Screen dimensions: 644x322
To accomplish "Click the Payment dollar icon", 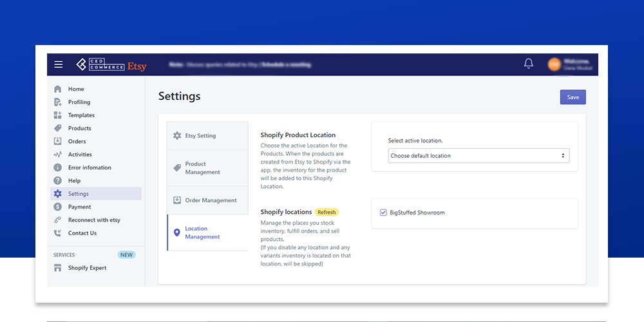I will tap(57, 207).
